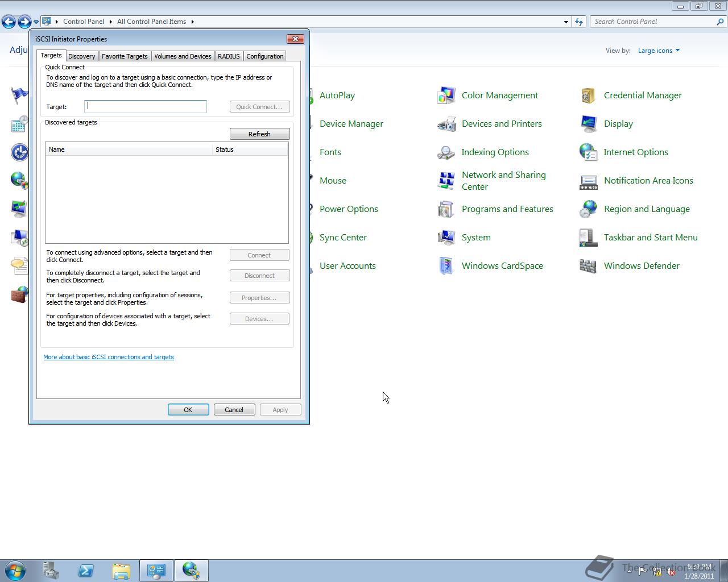Open User Accounts item
Image resolution: width=728 pixels, height=582 pixels.
click(x=348, y=266)
